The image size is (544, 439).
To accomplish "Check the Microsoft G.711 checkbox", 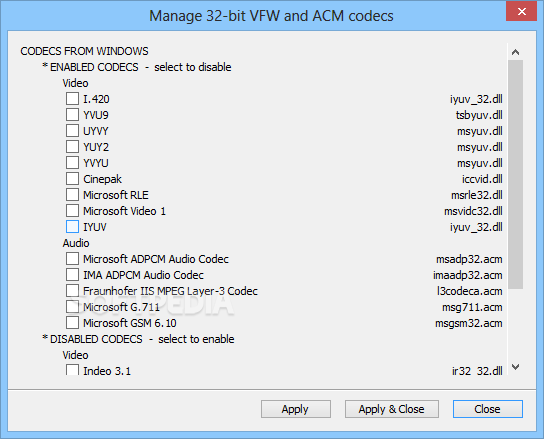I will coord(72,307).
